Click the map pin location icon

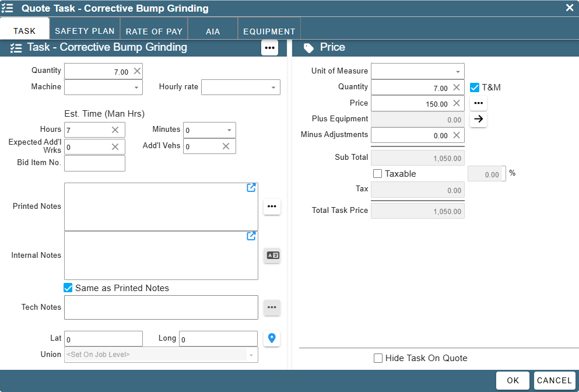click(272, 338)
